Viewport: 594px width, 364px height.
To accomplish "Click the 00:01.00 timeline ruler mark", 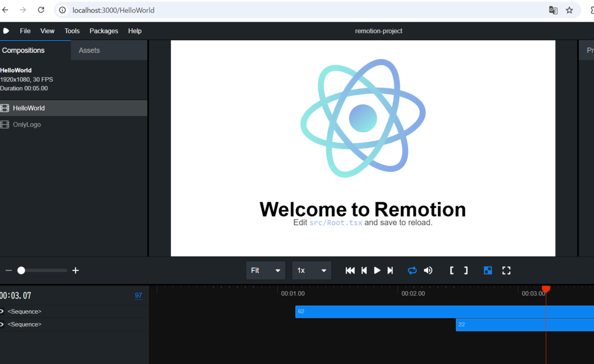I will pos(293,293).
